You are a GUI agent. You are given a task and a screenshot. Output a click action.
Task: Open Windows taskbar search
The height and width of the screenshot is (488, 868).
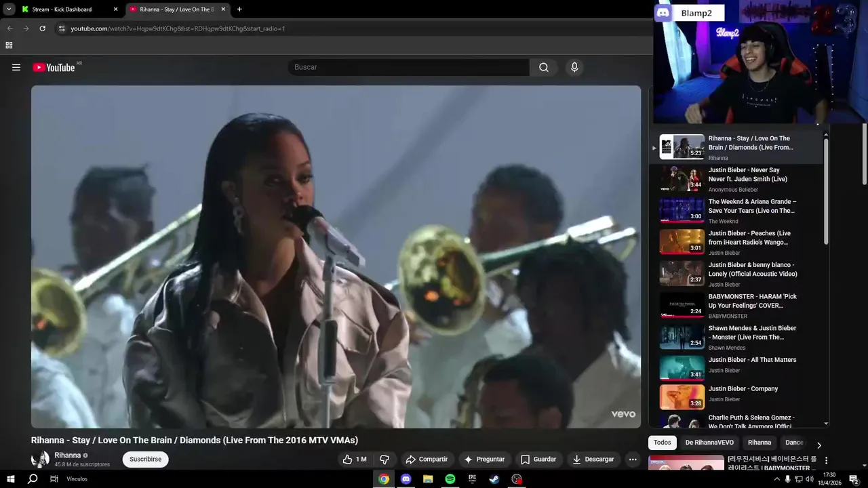(x=33, y=479)
